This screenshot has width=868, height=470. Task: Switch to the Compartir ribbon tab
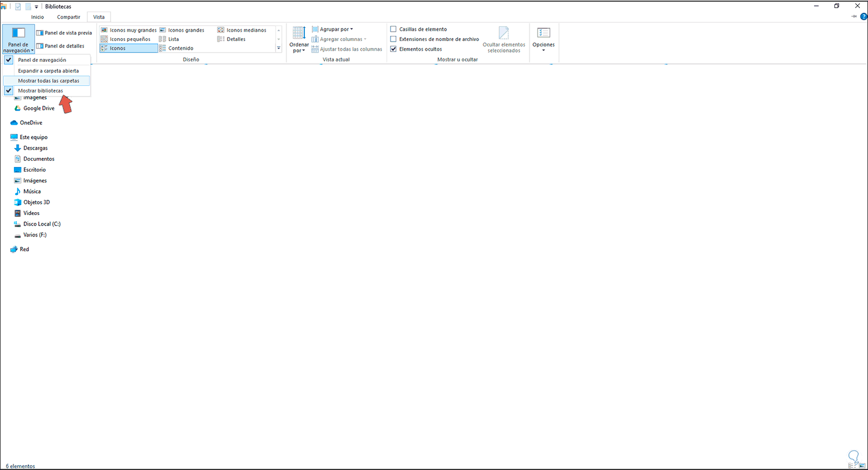pos(68,17)
